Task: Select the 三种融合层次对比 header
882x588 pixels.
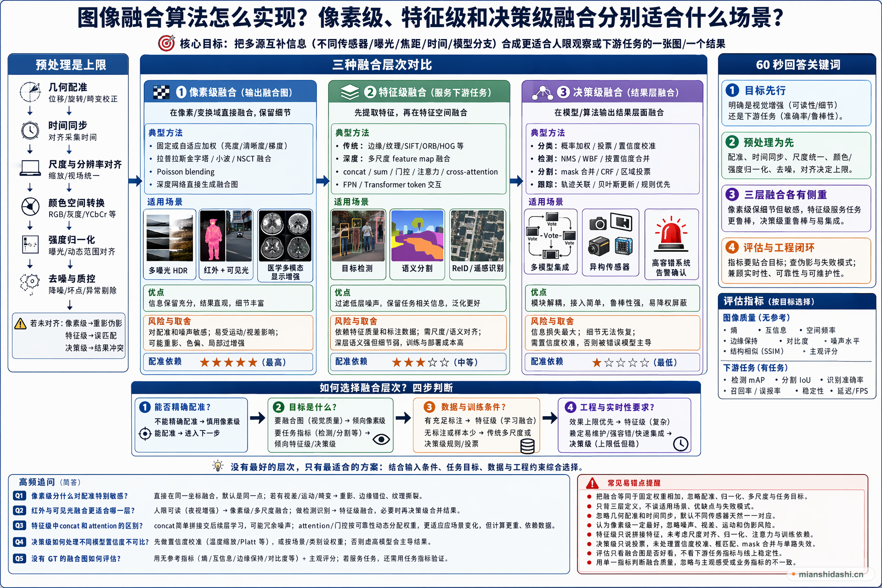Action: [424, 65]
